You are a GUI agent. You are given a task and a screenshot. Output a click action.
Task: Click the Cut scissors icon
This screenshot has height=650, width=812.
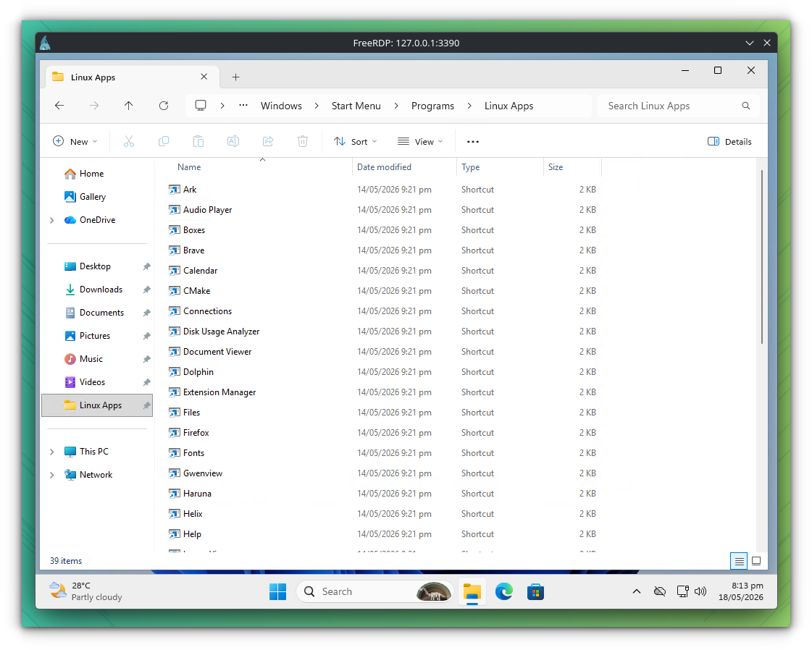(129, 141)
